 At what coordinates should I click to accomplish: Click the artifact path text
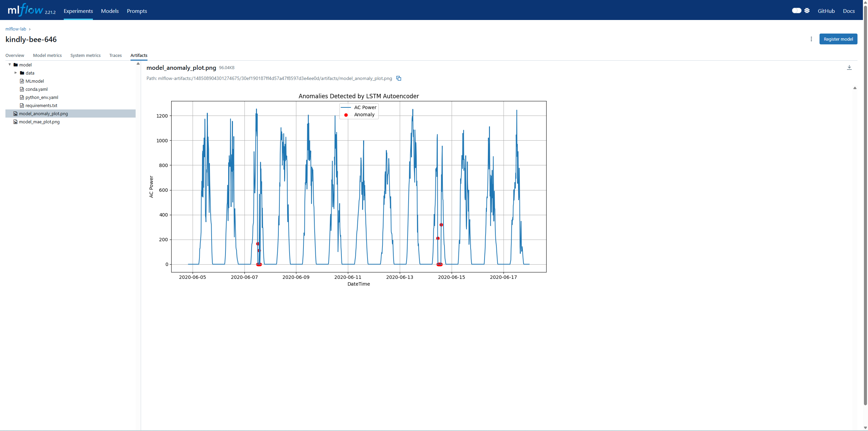coord(269,78)
